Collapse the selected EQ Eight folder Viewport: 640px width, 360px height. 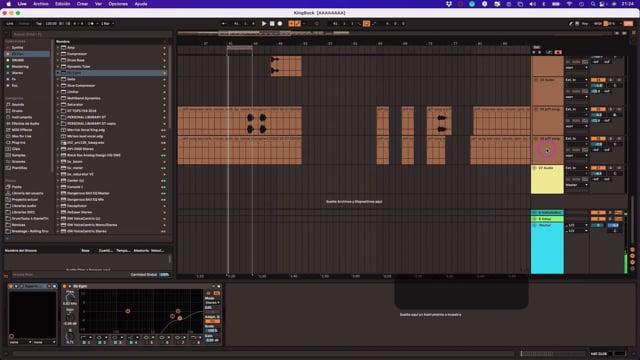coord(58,73)
